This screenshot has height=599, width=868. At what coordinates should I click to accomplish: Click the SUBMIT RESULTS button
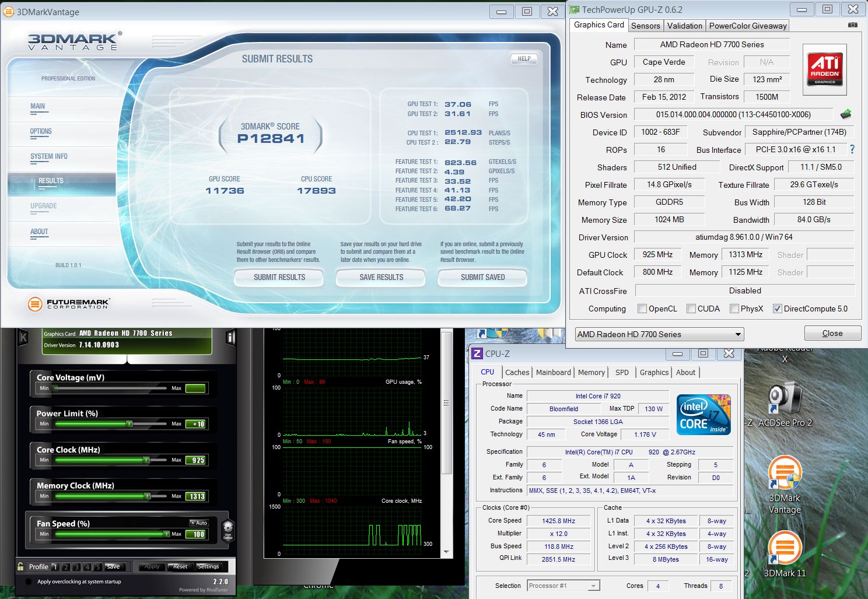tap(279, 278)
